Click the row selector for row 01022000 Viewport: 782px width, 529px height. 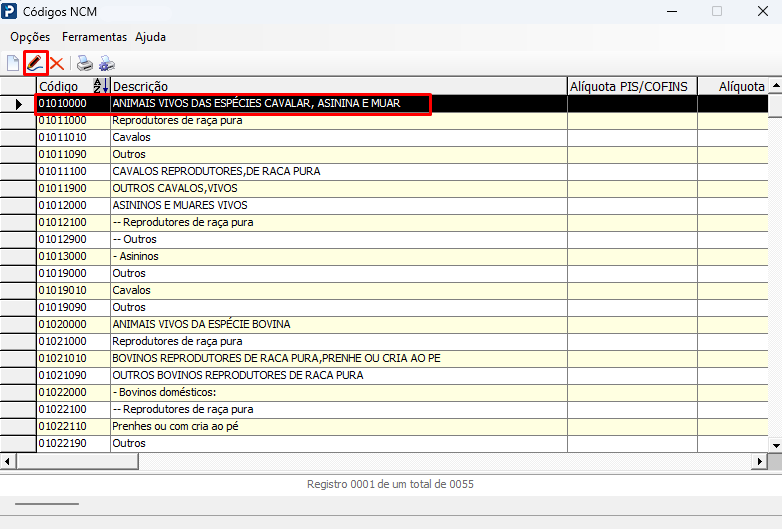[18, 392]
